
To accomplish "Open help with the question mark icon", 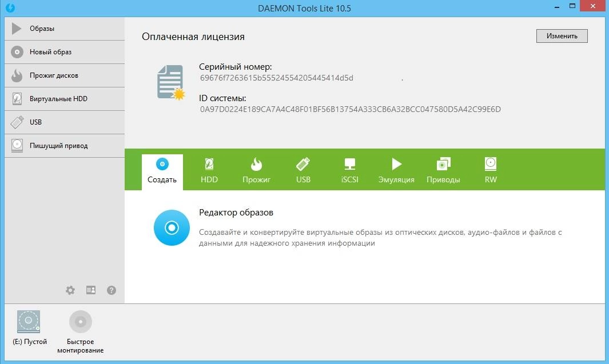I will tap(112, 290).
